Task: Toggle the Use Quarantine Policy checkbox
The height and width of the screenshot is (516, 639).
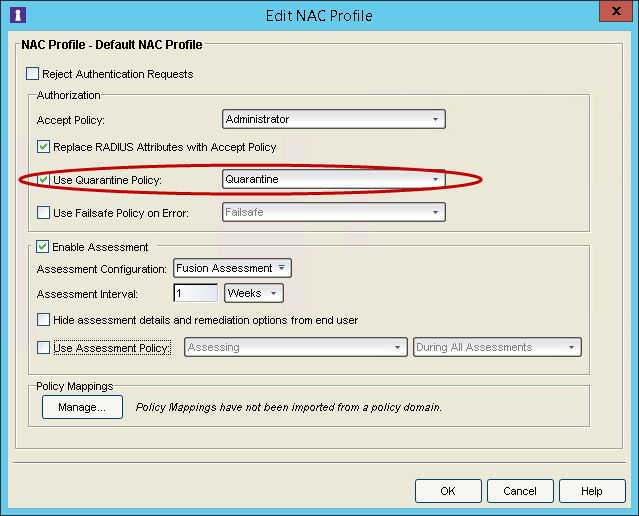Action: [x=43, y=180]
